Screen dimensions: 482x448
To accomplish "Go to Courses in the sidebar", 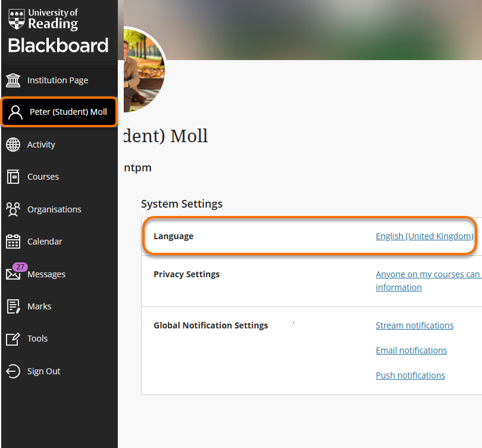I will 43,177.
